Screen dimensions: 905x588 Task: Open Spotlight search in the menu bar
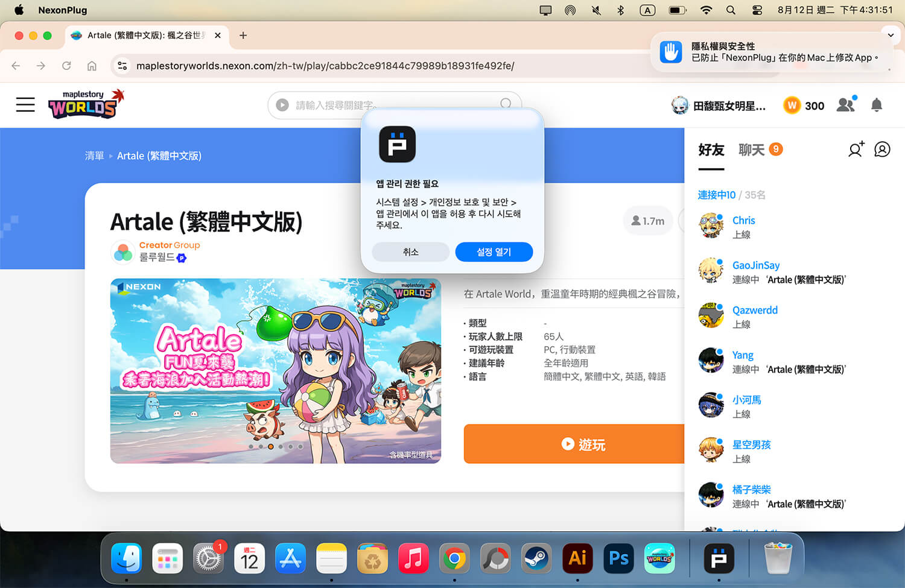pos(731,10)
